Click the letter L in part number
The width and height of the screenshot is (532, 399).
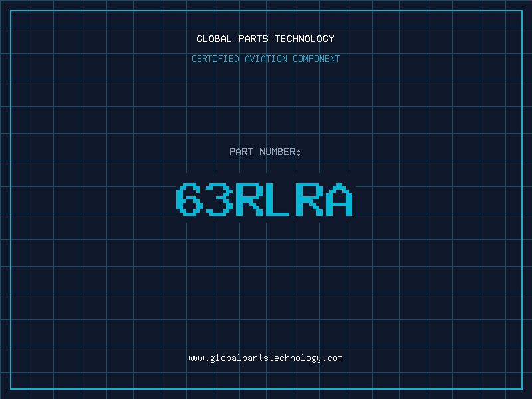click(279, 199)
